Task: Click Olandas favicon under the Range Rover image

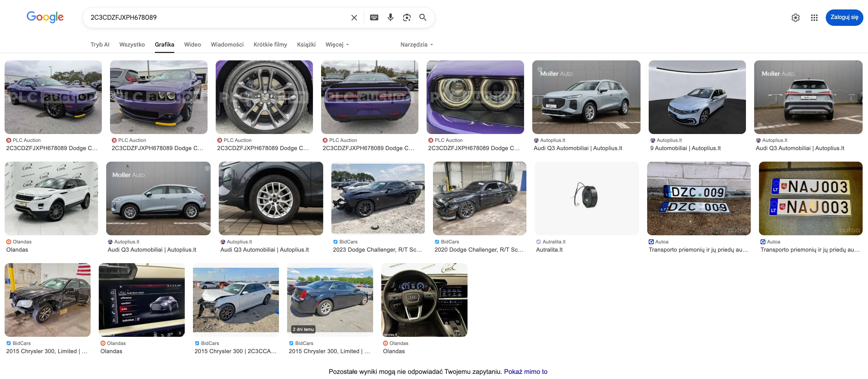Action: [x=8, y=242]
